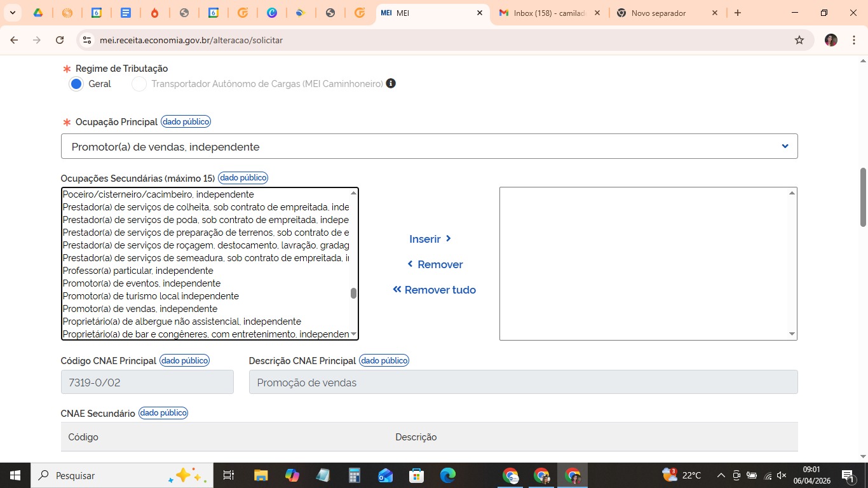The height and width of the screenshot is (488, 868).
Task: Click the browser forward arrow
Action: click(37, 40)
